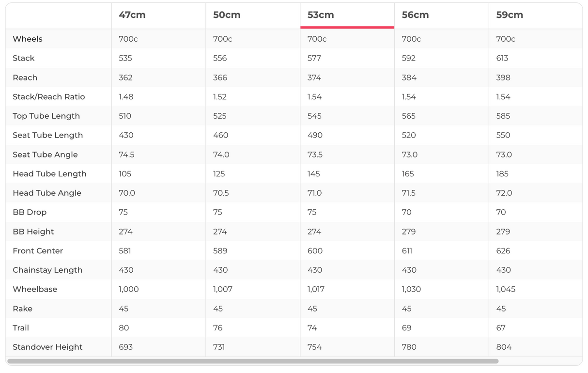Screen dimensions: 588x373
Task: Click the Head Tube Angle row label
Action: [x=47, y=193]
